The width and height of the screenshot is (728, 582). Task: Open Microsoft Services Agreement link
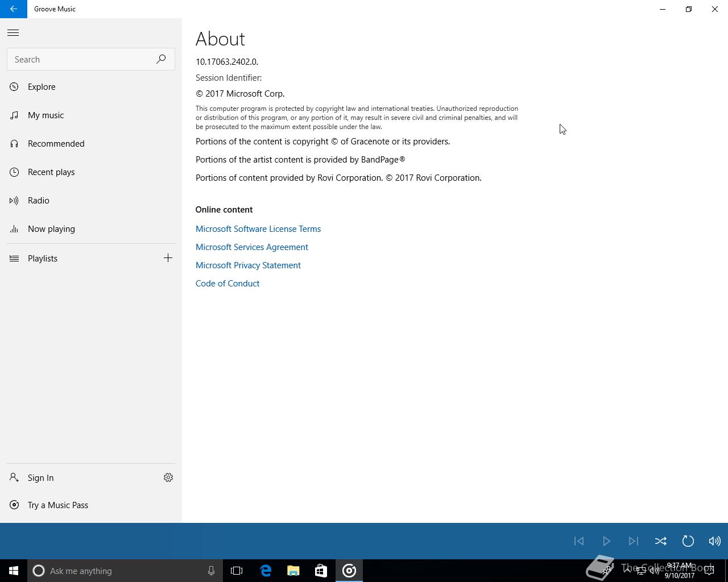pyautogui.click(x=252, y=247)
